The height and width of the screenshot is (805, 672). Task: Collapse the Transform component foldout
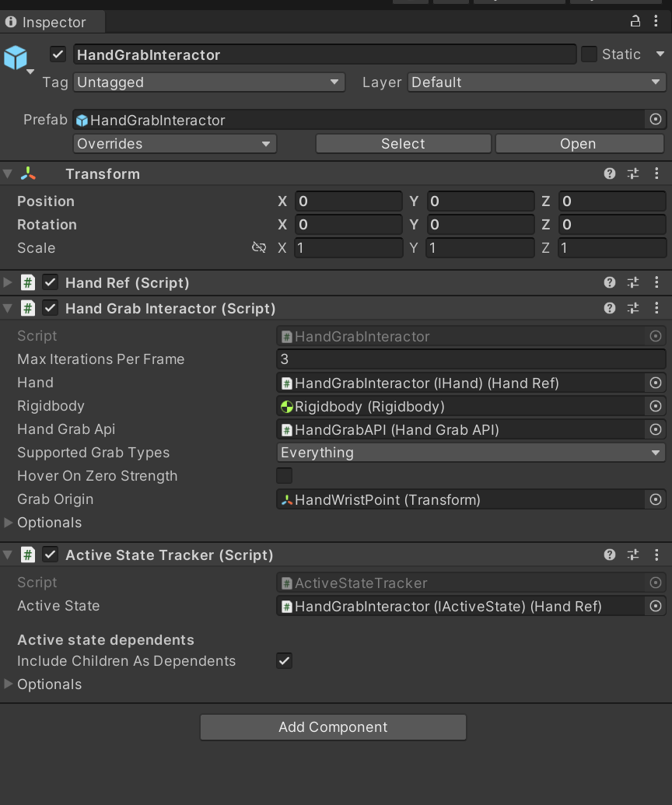(x=8, y=173)
